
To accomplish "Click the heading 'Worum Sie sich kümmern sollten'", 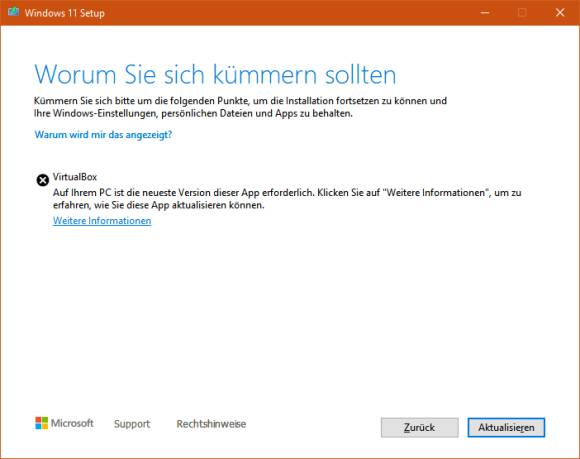I will pos(215,75).
